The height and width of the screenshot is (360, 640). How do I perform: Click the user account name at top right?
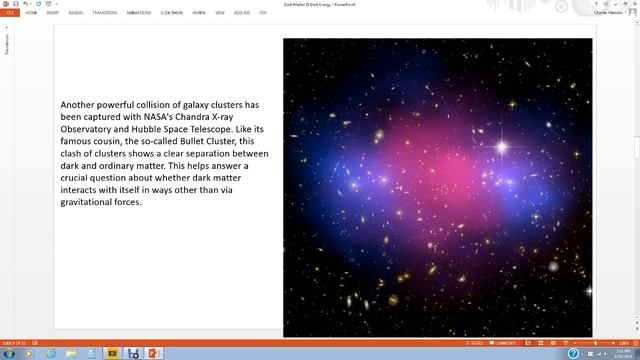(608, 13)
